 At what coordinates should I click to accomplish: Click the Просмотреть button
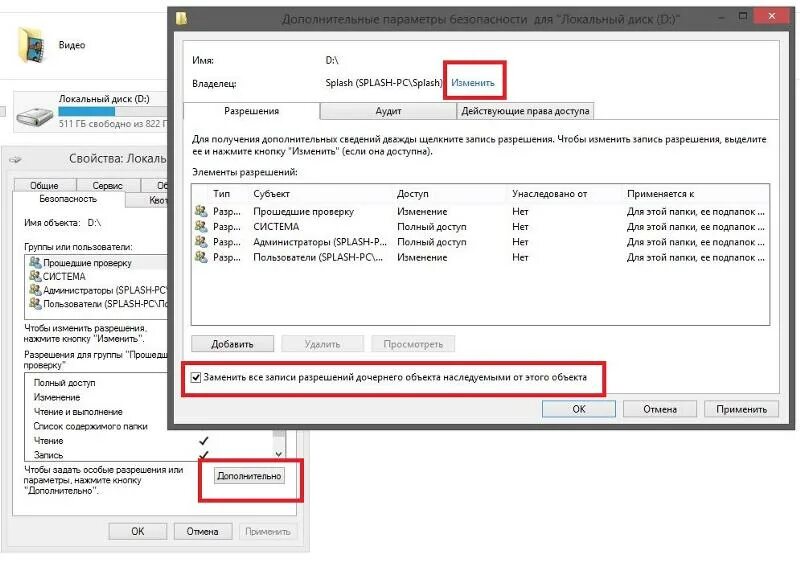click(x=413, y=344)
